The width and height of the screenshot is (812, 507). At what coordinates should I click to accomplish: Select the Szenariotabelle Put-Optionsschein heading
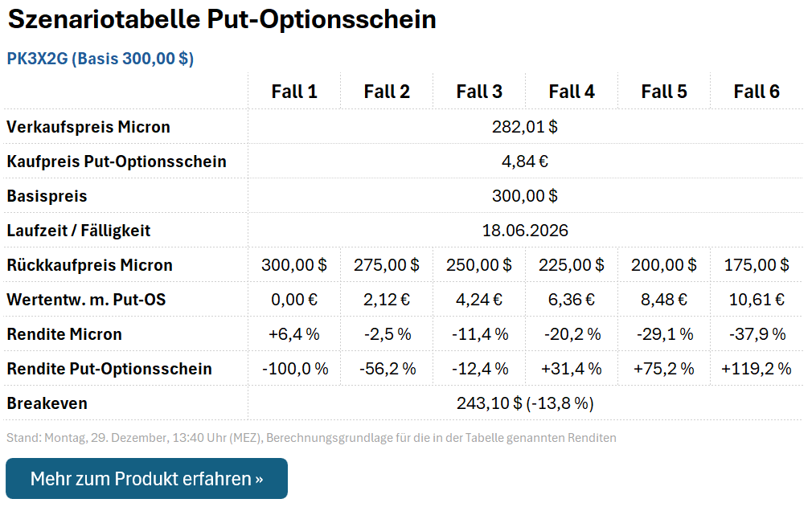[220, 19]
